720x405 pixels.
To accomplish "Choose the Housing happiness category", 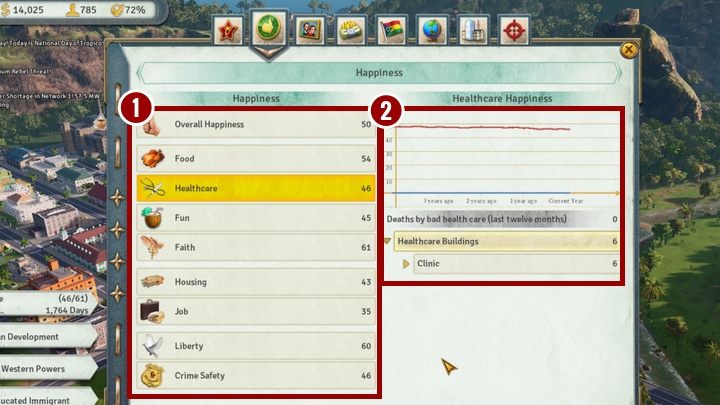I will coord(255,283).
